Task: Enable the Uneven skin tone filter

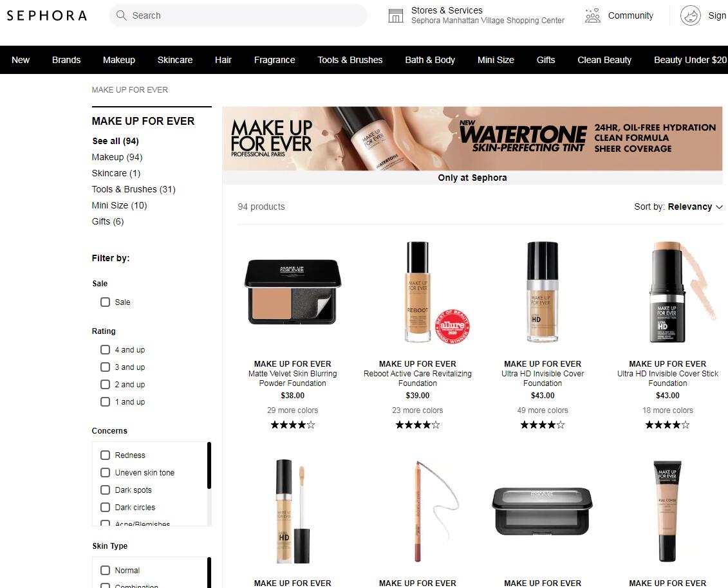Action: (x=106, y=472)
